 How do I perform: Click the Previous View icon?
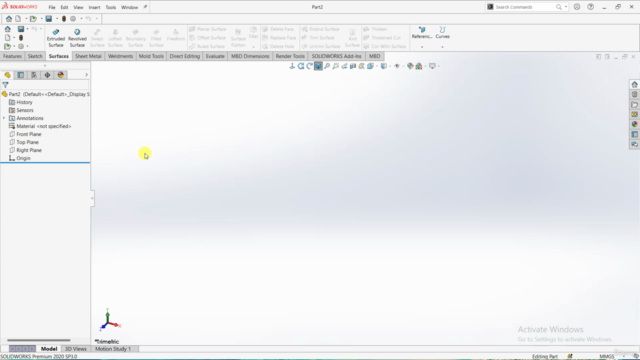344,66
